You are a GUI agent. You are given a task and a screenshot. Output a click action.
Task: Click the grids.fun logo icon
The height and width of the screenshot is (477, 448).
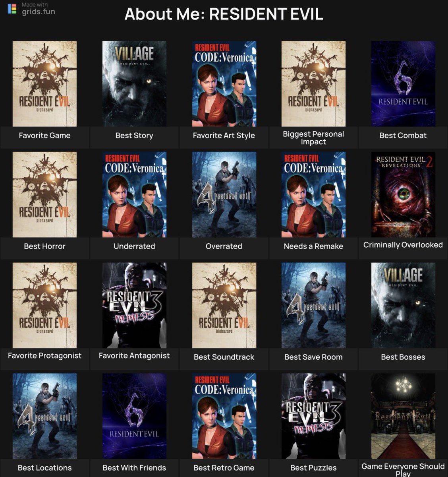12,9
